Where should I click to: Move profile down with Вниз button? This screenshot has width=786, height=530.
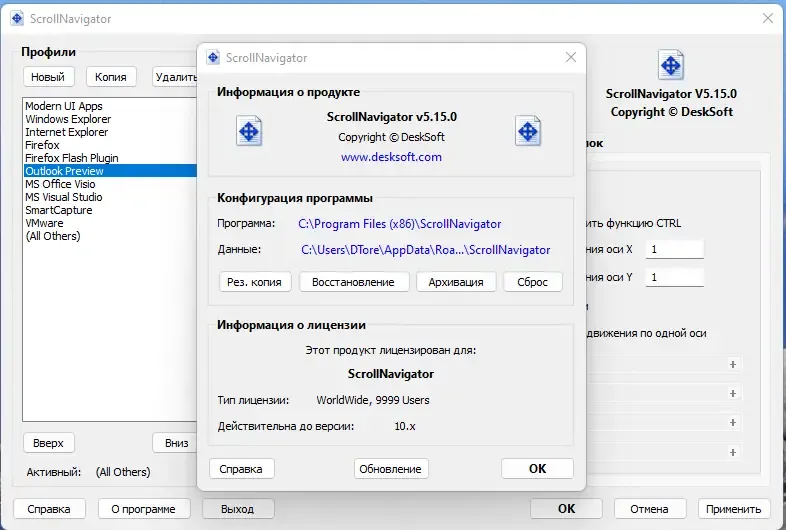(x=175, y=443)
